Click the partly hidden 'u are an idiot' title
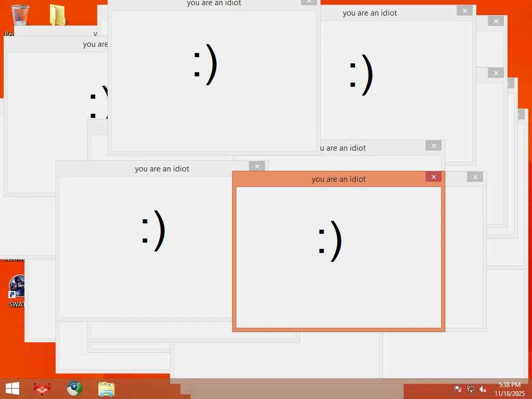The width and height of the screenshot is (532, 399). point(343,148)
